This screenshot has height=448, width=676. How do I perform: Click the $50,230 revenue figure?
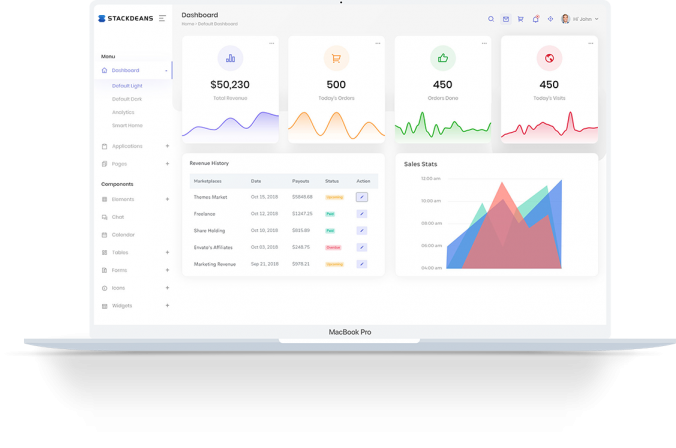(x=230, y=85)
